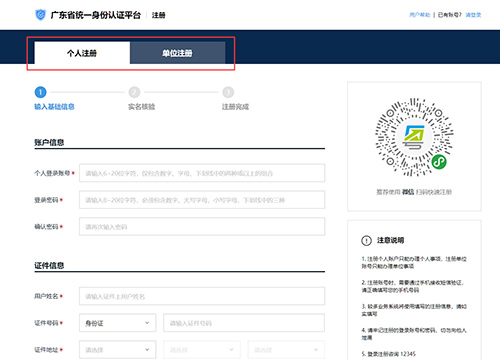
Task: Click the 请登录 link
Action: (473, 15)
